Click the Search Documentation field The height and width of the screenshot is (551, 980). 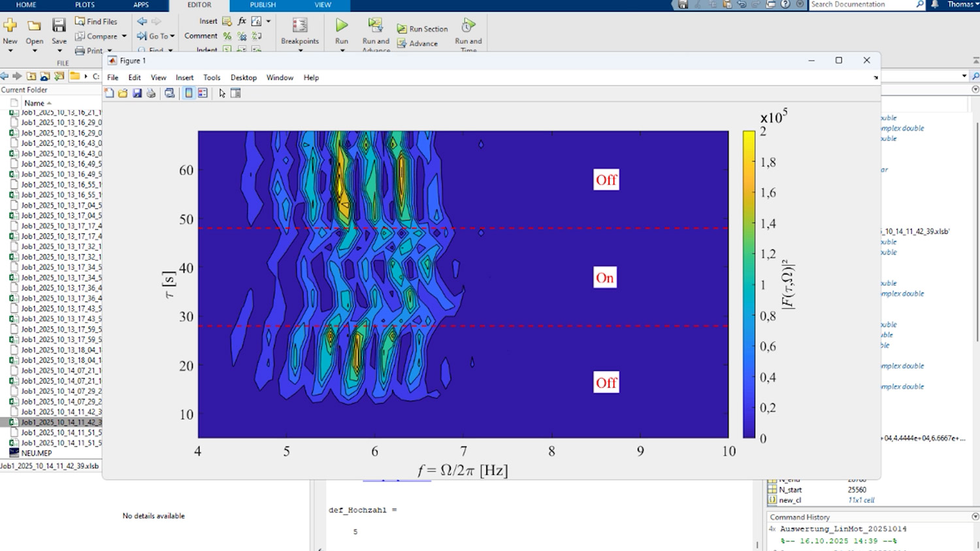[861, 5]
